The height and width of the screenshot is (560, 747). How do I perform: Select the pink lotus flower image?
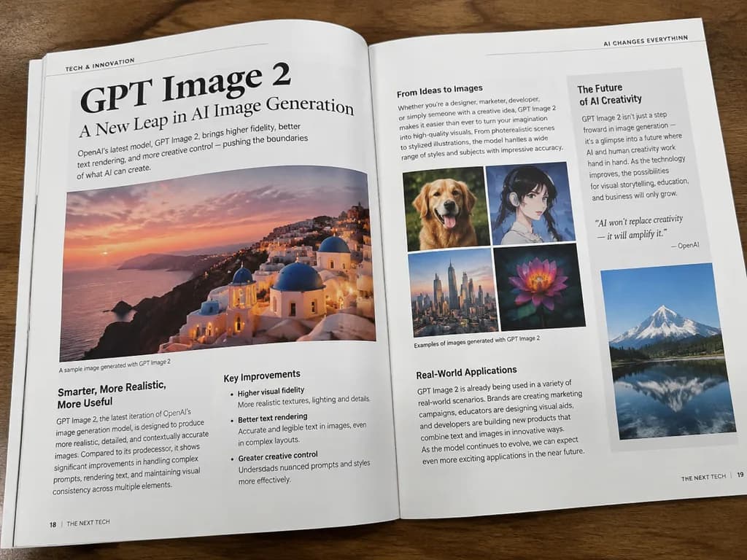click(539, 286)
